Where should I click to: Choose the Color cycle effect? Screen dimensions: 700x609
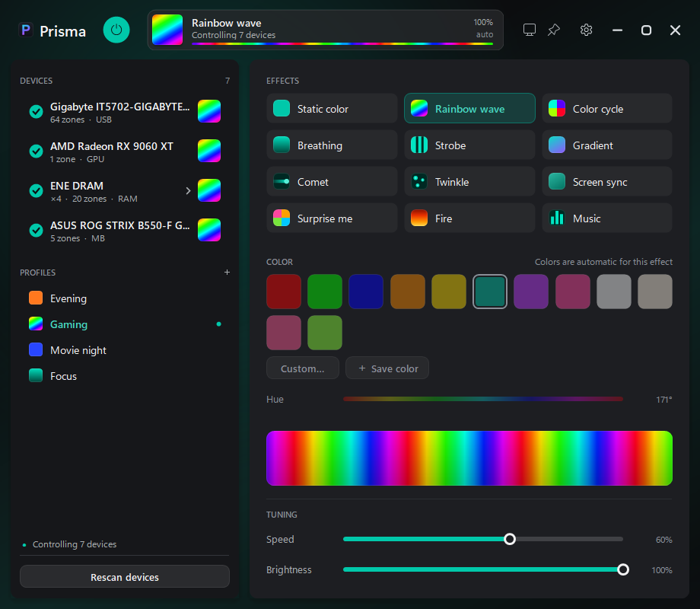click(x=606, y=109)
